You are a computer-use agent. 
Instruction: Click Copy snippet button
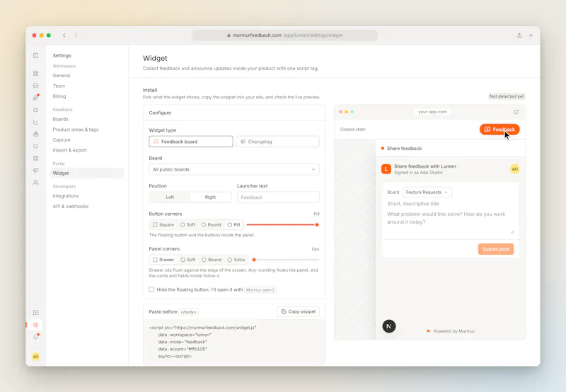coord(298,311)
